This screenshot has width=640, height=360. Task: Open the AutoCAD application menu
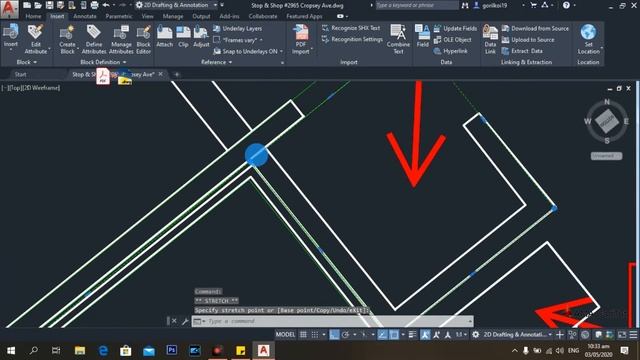(x=9, y=8)
